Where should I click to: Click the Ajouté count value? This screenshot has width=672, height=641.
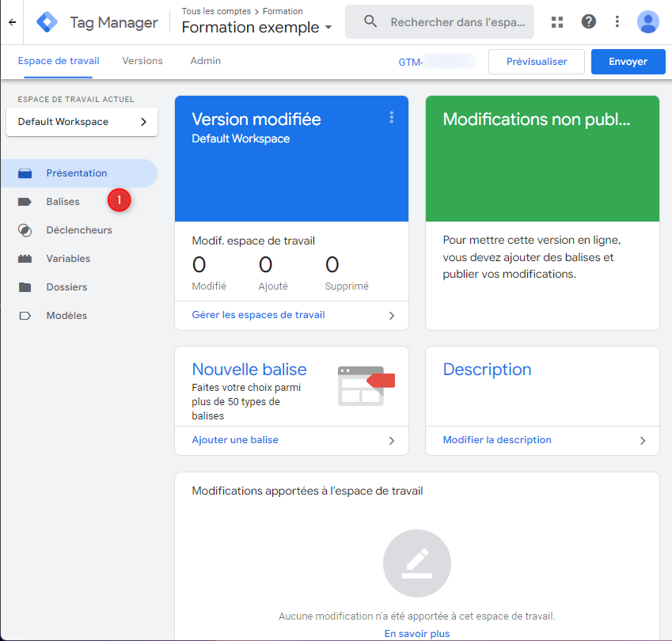(x=265, y=264)
